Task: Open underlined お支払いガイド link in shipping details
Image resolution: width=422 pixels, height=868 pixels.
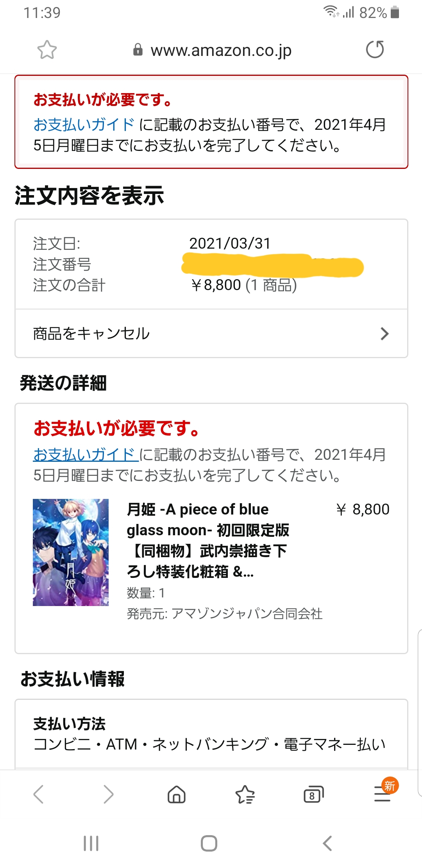Action: [86, 455]
